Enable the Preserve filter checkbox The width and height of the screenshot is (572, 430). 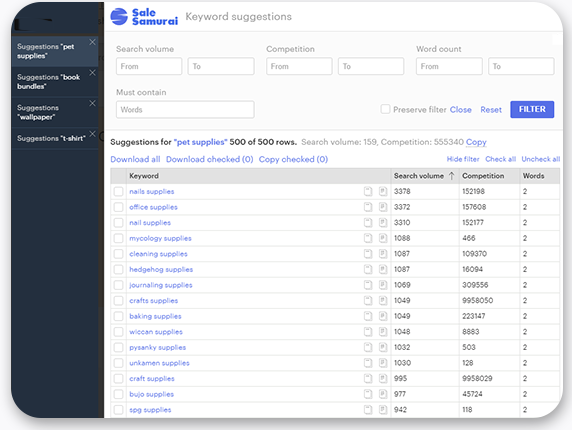pyautogui.click(x=385, y=109)
